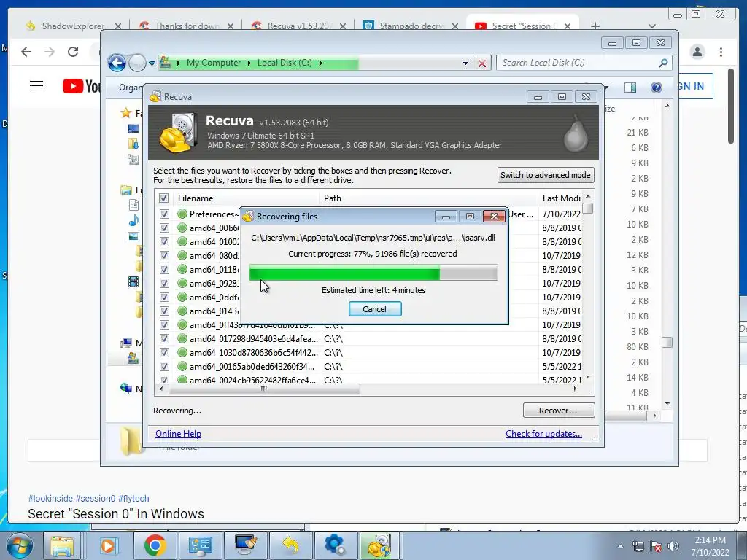This screenshot has height=560, width=747.
Task: Open the Organize menu in Explorer
Action: point(131,87)
